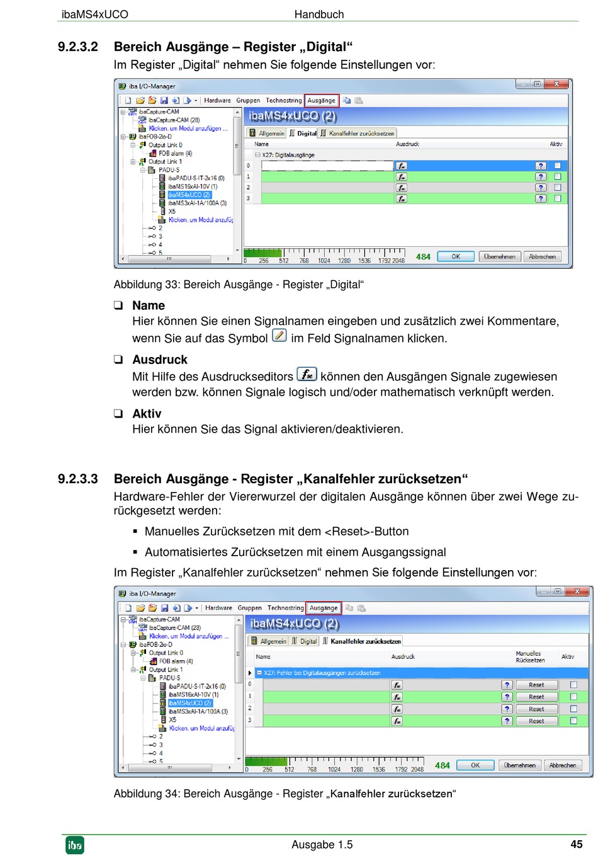Screen dimensions: 598x868
Task: Collapse the X27: Digitalausgänge group
Action: [x=257, y=155]
